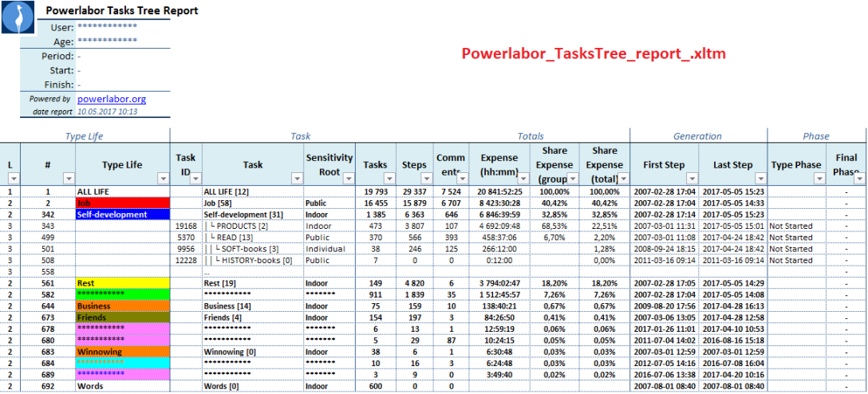Open the Task ID column filter arrow
This screenshot has height=394, width=868.
tap(195, 179)
